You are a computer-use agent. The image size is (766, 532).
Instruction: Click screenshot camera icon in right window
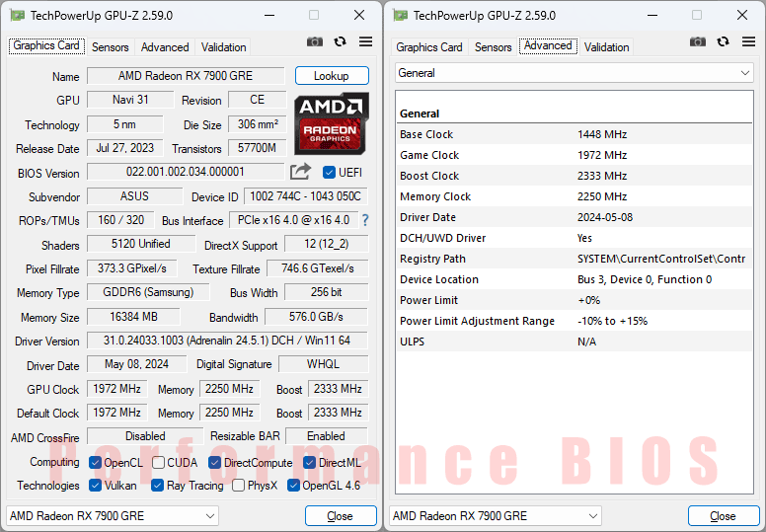pos(698,42)
